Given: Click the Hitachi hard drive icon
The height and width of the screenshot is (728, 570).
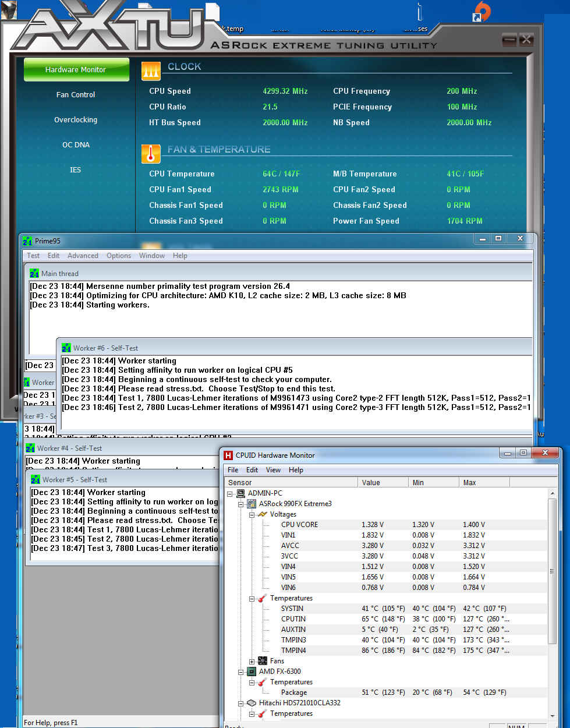Looking at the screenshot, I should (252, 703).
